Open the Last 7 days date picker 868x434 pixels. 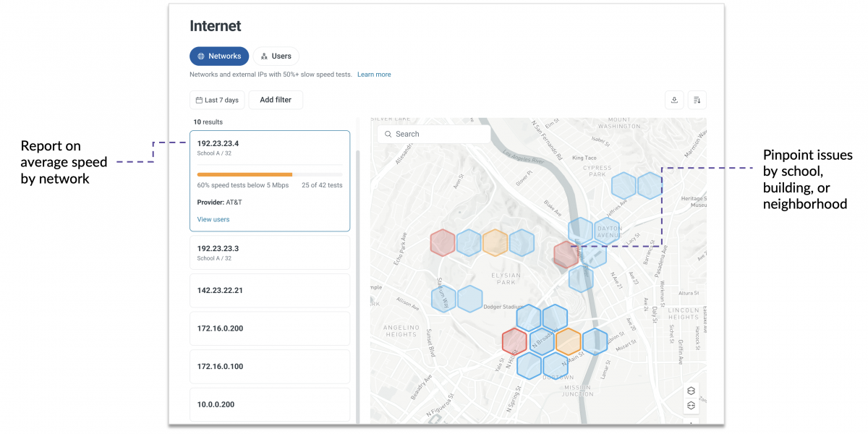coord(217,100)
